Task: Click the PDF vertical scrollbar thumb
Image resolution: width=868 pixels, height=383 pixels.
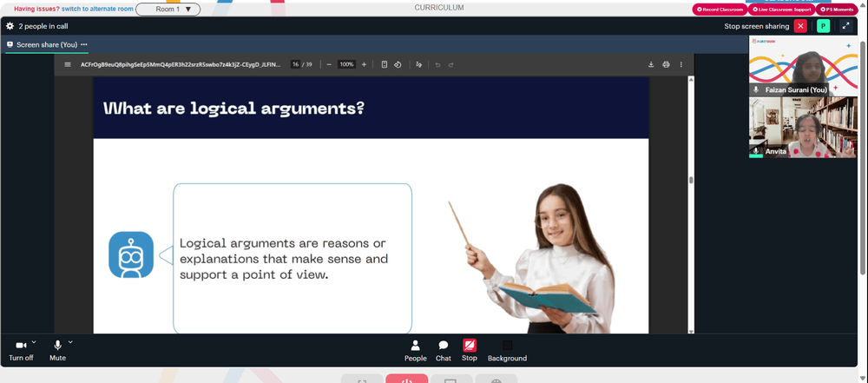Action: [691, 180]
